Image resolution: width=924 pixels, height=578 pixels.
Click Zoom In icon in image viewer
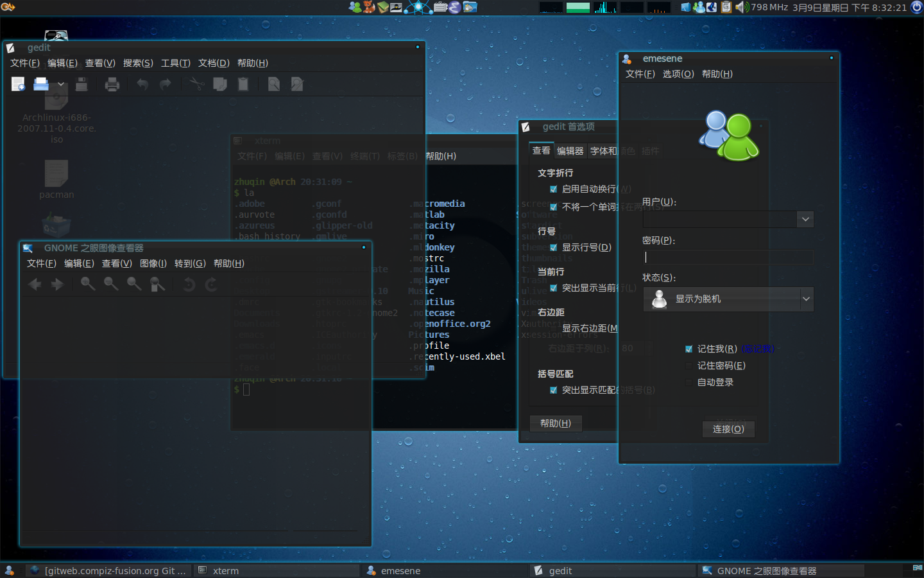88,285
